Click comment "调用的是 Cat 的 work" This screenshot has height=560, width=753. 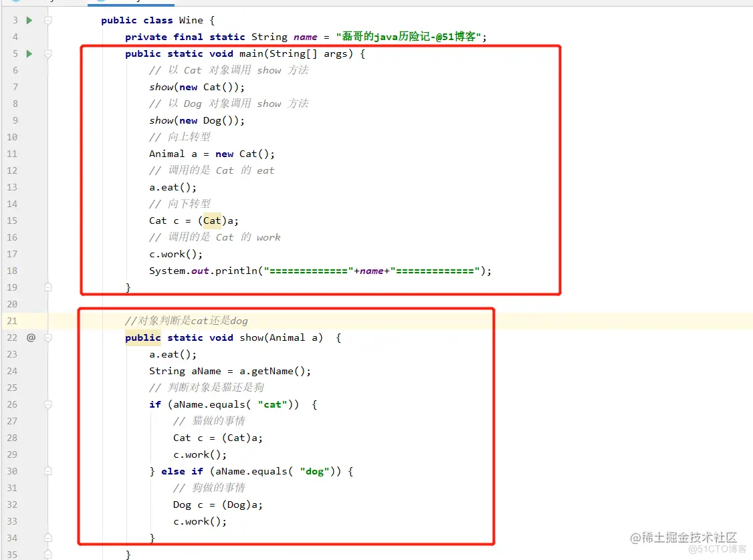point(215,237)
